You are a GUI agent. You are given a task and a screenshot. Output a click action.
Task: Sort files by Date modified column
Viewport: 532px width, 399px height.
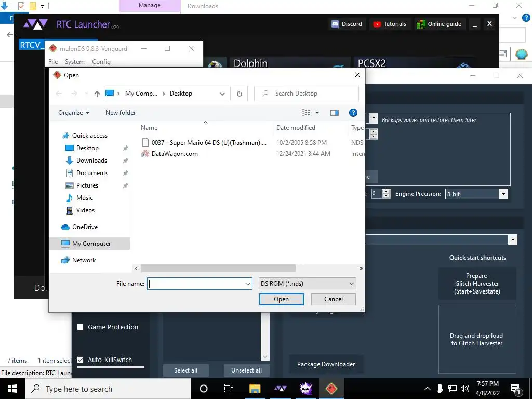(296, 128)
